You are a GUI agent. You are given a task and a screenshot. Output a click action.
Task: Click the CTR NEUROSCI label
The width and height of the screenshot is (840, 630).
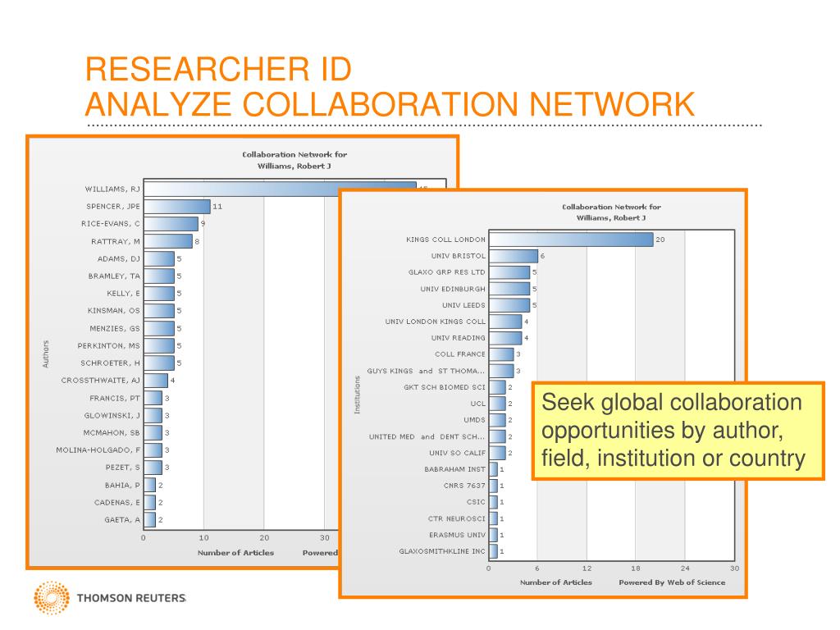pyautogui.click(x=456, y=518)
